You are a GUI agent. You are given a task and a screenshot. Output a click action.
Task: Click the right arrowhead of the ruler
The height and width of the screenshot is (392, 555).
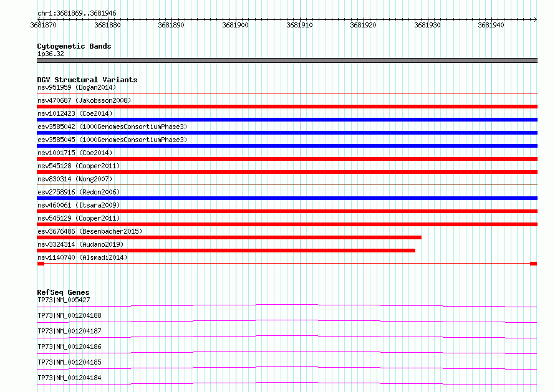click(x=536, y=19)
